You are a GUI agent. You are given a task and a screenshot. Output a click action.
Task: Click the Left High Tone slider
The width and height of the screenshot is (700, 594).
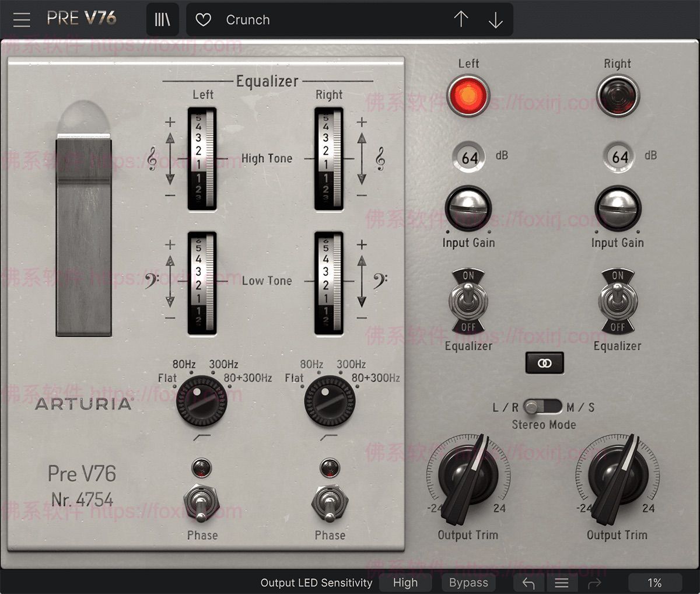[x=202, y=159]
